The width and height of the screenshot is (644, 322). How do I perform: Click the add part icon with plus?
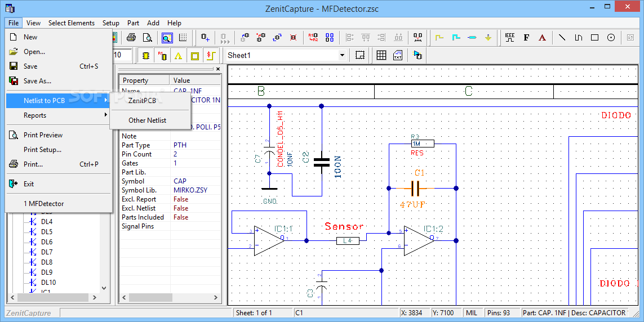tap(205, 38)
